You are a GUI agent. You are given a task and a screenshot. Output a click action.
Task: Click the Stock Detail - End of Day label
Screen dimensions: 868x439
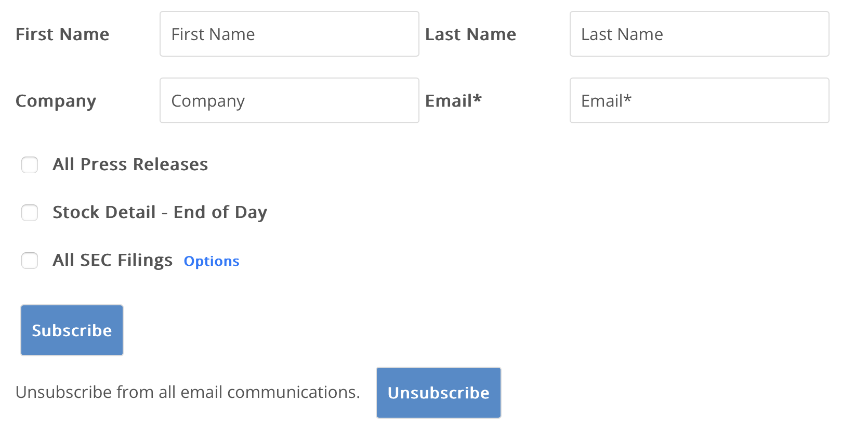(160, 212)
